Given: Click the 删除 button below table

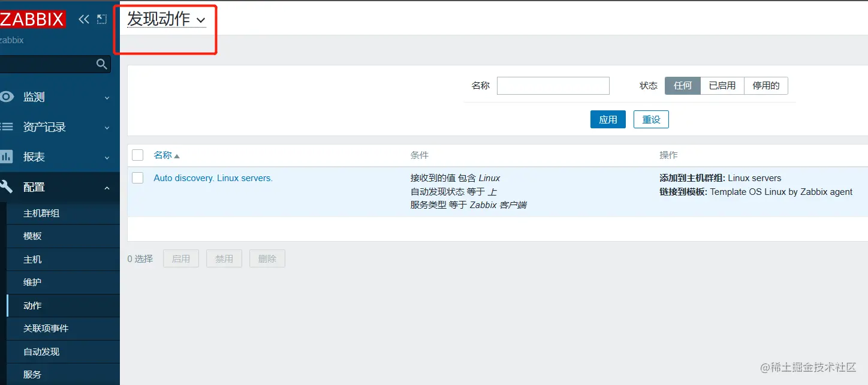Looking at the screenshot, I should point(267,258).
